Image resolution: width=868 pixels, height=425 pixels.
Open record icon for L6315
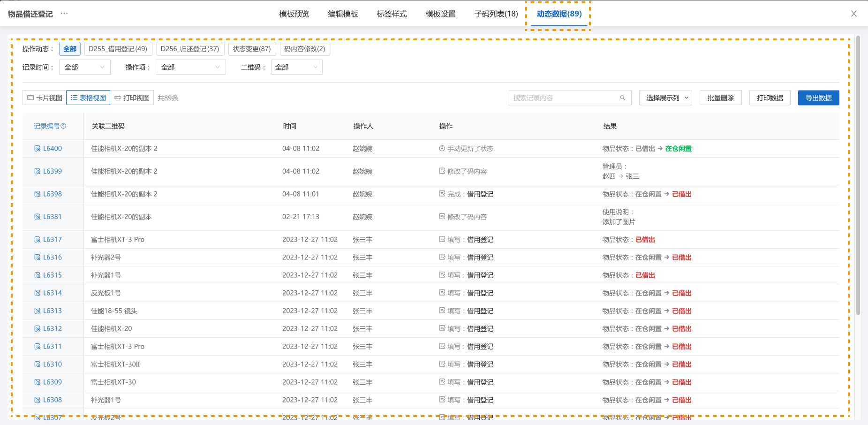(38, 275)
